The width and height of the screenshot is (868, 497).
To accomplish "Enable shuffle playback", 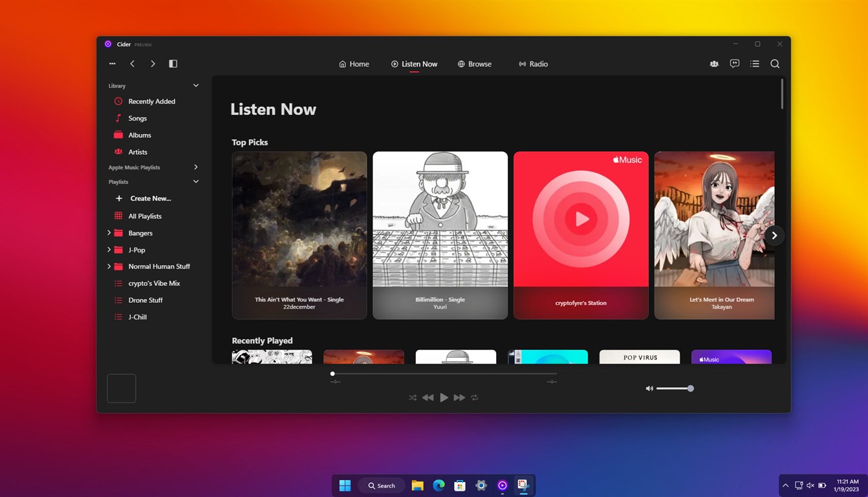I will 413,397.
